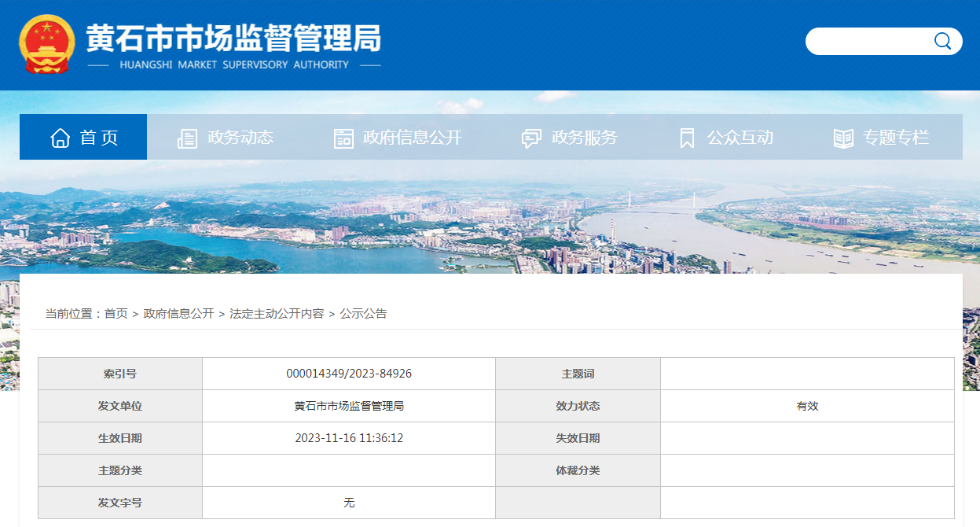This screenshot has width=980, height=527.
Task: Go to 法定主动公开内容 in the breadcrumb
Action: [x=277, y=313]
